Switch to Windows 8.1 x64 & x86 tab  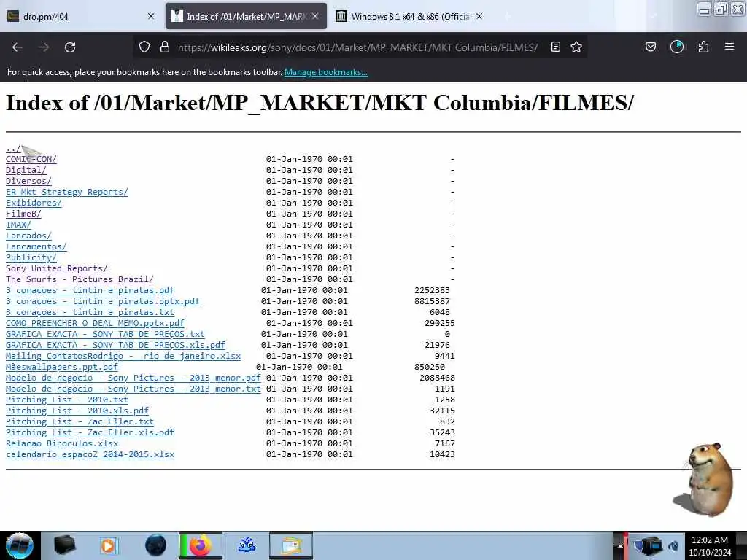pyautogui.click(x=410, y=16)
